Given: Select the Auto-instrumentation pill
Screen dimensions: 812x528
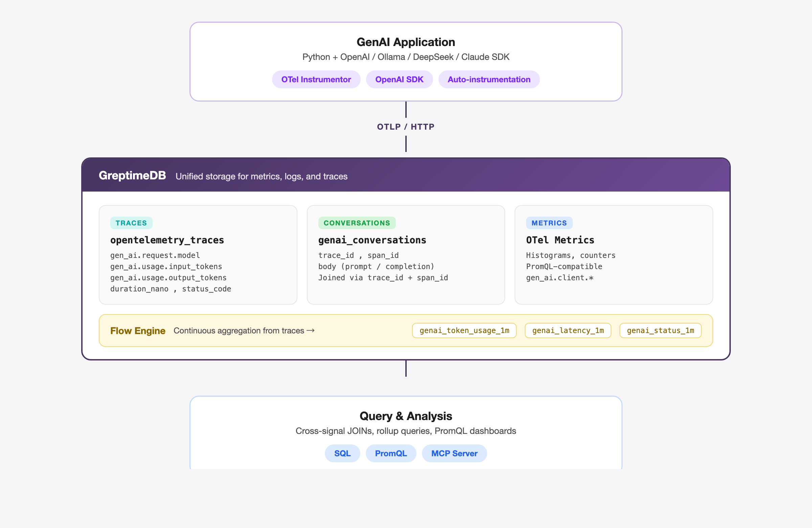Looking at the screenshot, I should click(x=489, y=80).
